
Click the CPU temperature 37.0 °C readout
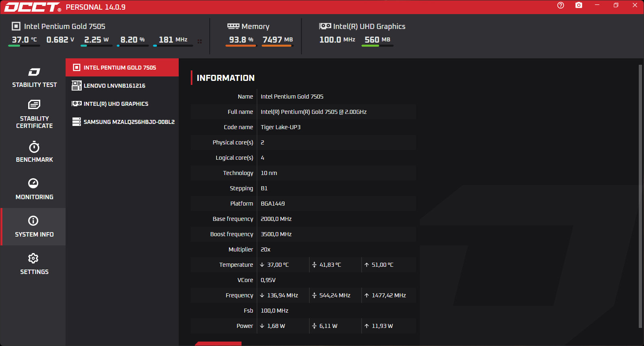[24, 40]
